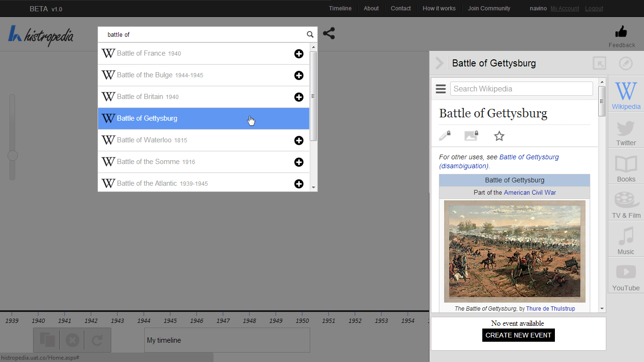Add Battle of Waterloo using plus icon
Viewport: 644px width, 362px height.
pos(298,140)
